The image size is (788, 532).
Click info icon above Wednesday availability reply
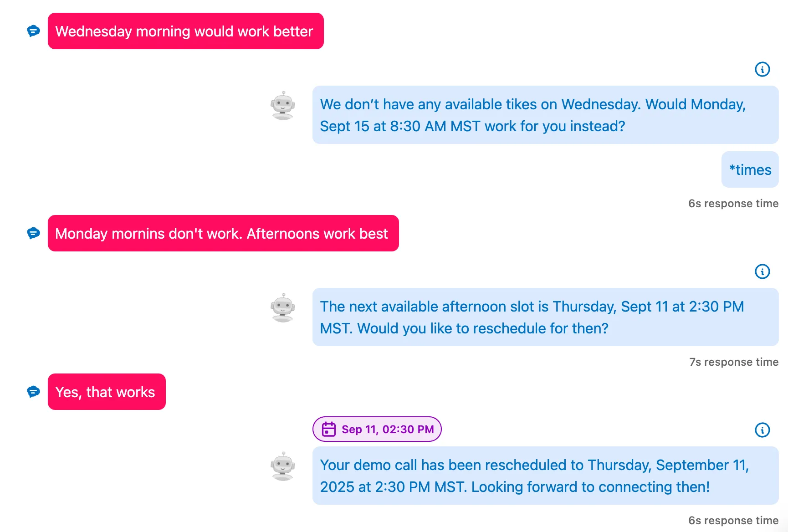click(x=762, y=69)
